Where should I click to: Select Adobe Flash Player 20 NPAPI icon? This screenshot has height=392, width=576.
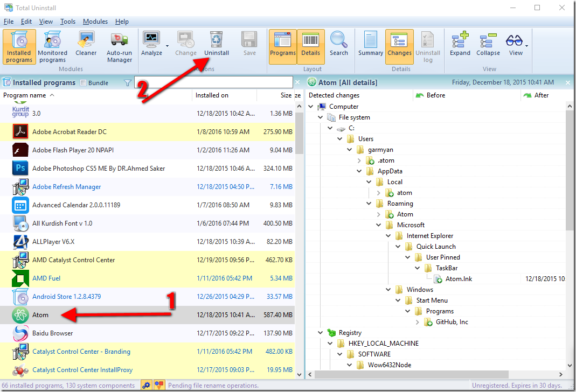(20, 150)
